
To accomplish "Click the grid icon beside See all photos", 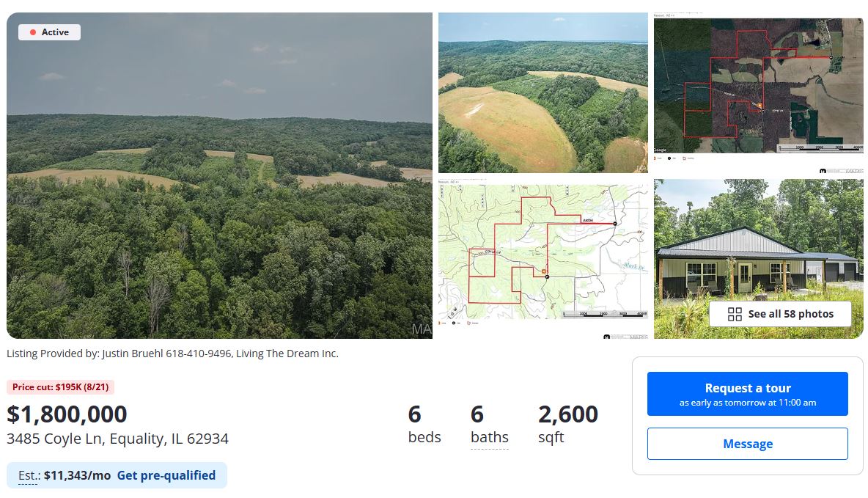I will click(735, 314).
